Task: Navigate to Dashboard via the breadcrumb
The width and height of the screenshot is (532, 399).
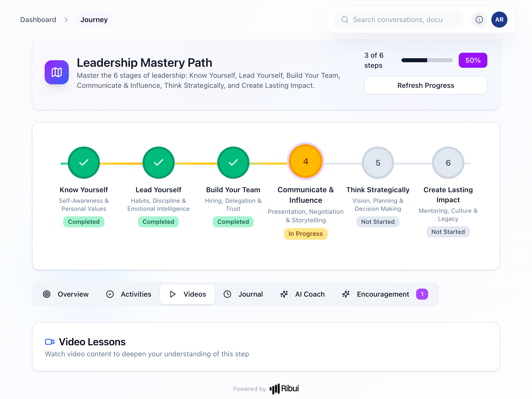Action: click(38, 20)
